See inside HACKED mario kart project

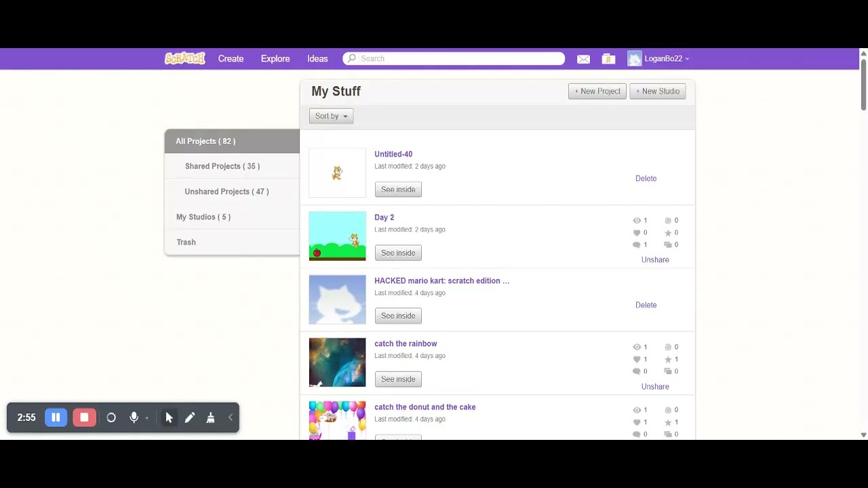pos(398,316)
